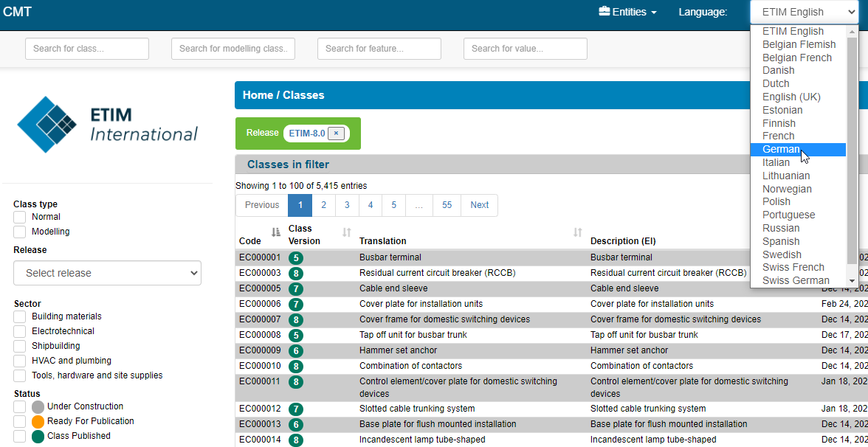This screenshot has height=447, width=868.
Task: Check the Class Published status filter
Action: [20, 436]
